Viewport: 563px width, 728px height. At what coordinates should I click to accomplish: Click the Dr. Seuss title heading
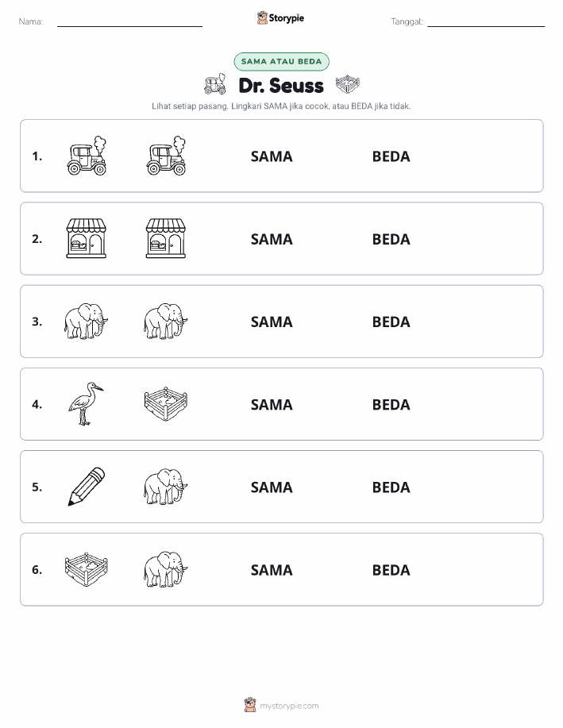point(281,86)
